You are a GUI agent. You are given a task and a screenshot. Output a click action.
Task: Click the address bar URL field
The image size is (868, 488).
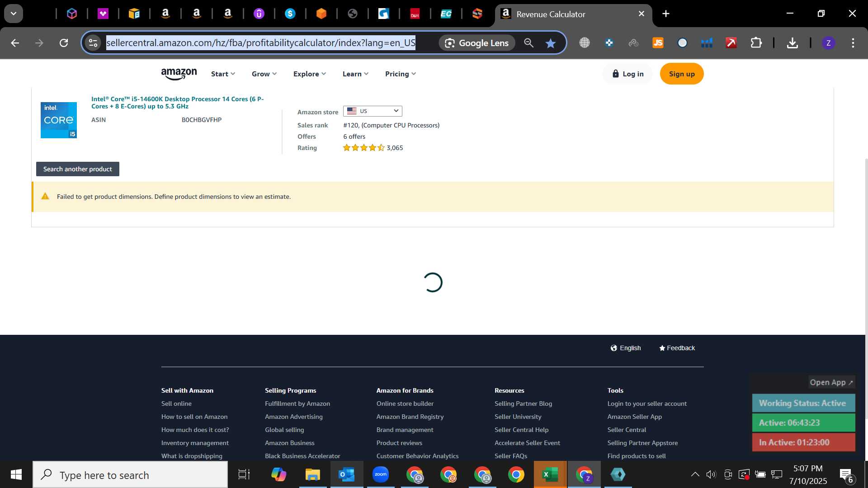click(261, 43)
